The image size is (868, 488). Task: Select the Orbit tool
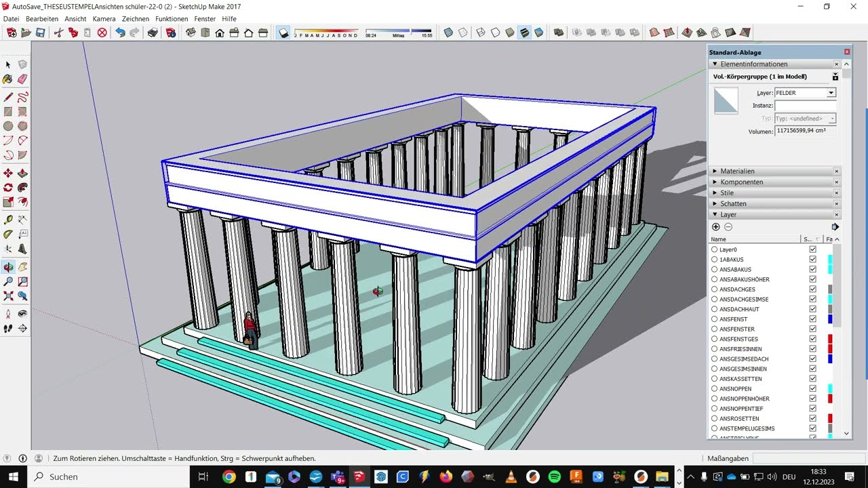(x=8, y=267)
